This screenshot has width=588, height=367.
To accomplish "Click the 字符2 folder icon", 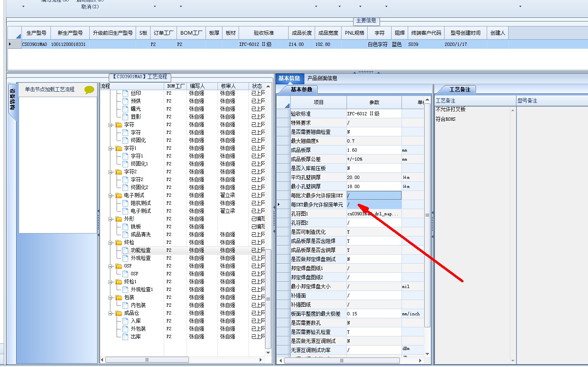I will click(119, 172).
